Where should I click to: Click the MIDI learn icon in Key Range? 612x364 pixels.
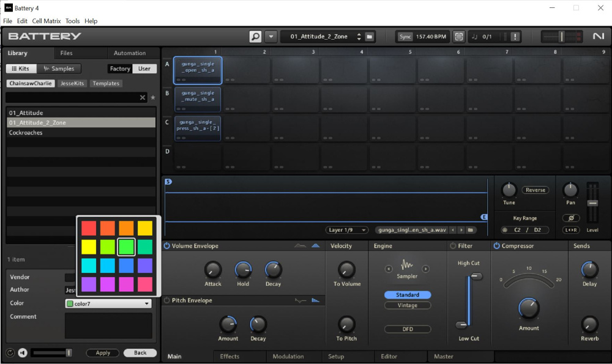[x=505, y=230]
